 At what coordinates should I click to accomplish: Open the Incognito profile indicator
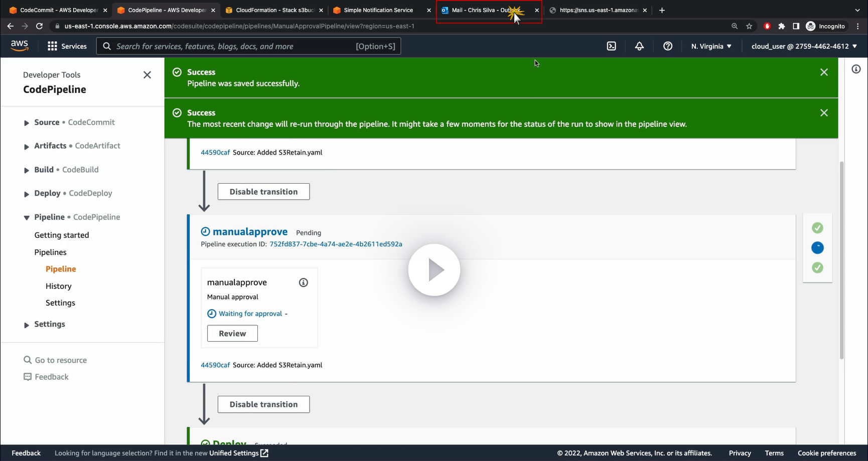coord(825,26)
